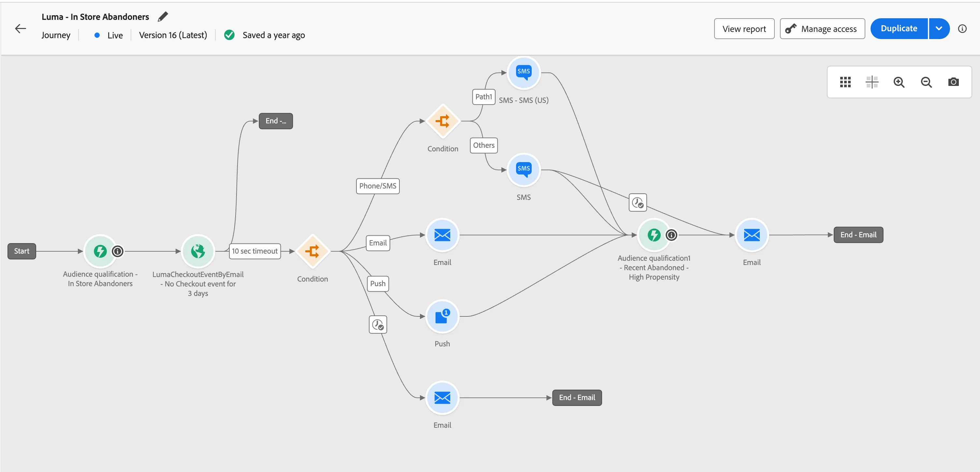Click the bottom End - Email node
Screen dimensions: 980x472
[577, 397]
